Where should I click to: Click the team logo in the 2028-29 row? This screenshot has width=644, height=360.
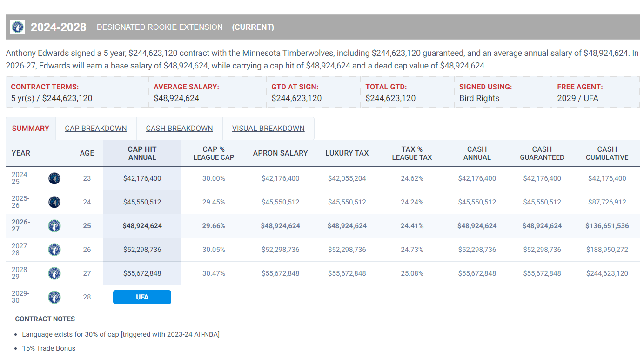pos(54,273)
